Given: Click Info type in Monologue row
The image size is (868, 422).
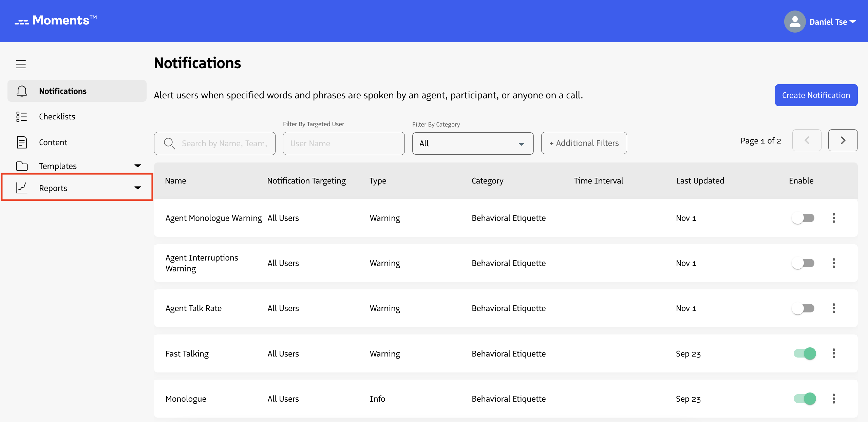Looking at the screenshot, I should pos(377,399).
